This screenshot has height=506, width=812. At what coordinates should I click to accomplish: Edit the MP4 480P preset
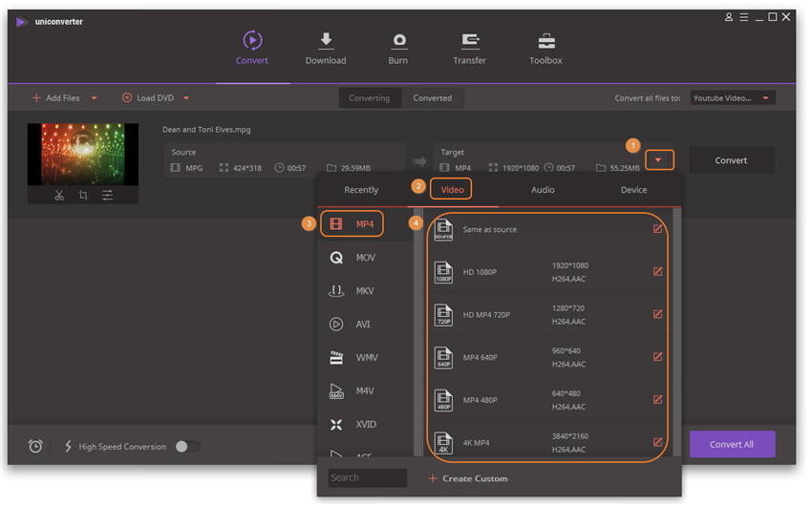point(657,399)
